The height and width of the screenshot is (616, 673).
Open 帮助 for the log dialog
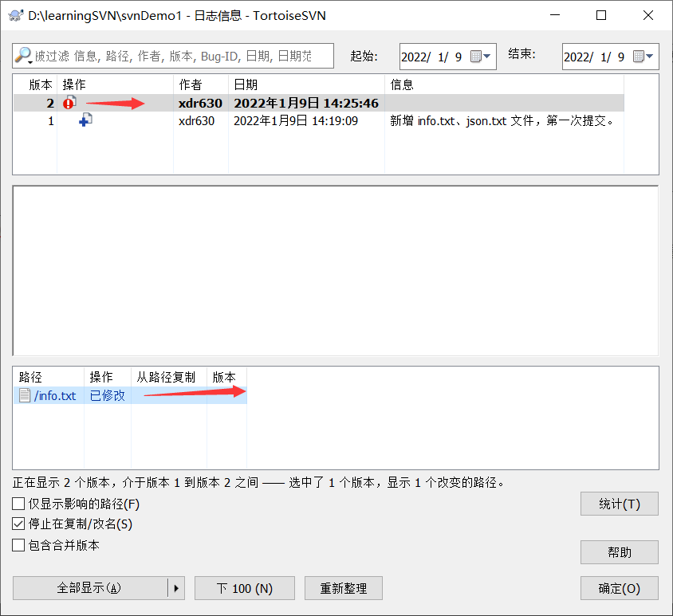pos(619,552)
